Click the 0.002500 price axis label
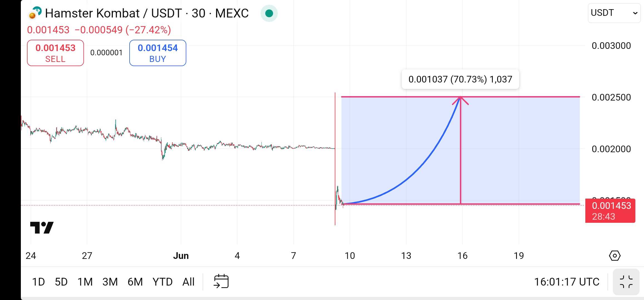The width and height of the screenshot is (644, 300). (x=611, y=97)
